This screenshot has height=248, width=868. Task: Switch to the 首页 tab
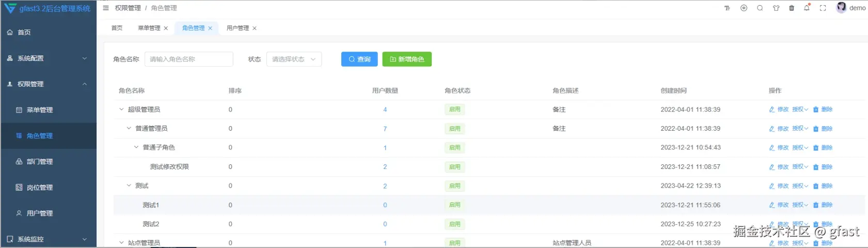(117, 28)
